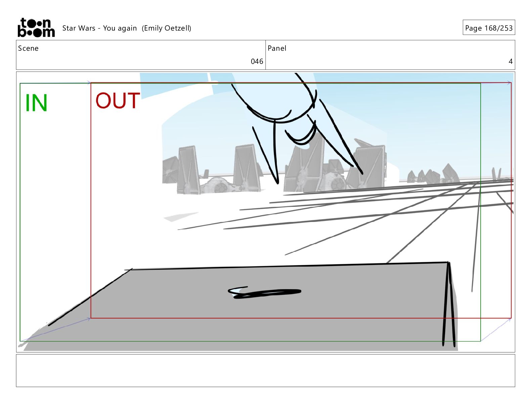The height and width of the screenshot is (411, 532).
Task: Click the green 'IN' camera label
Action: [36, 103]
